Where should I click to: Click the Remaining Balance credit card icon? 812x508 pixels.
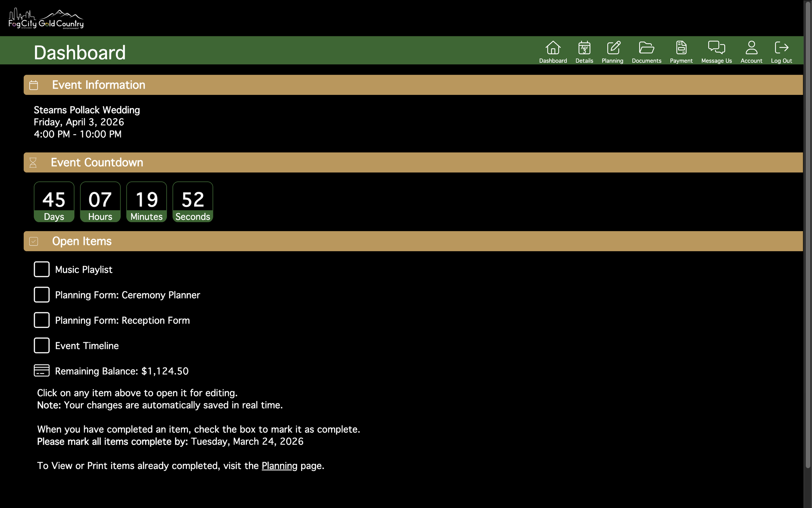(42, 371)
